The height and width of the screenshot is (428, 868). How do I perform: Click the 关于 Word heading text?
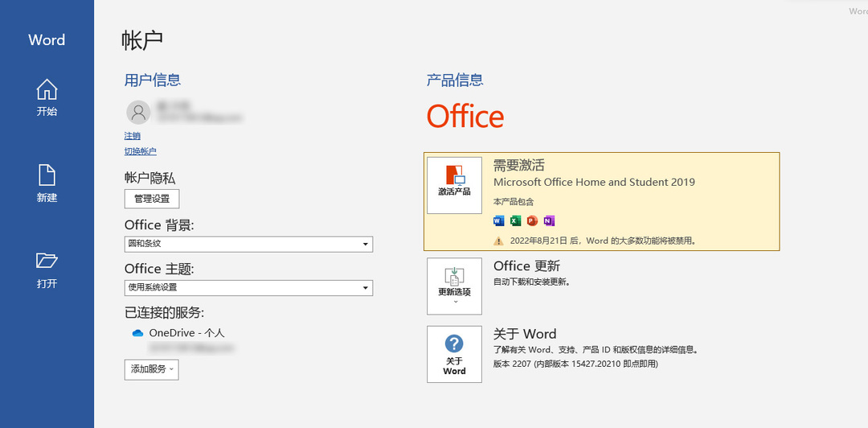(525, 334)
